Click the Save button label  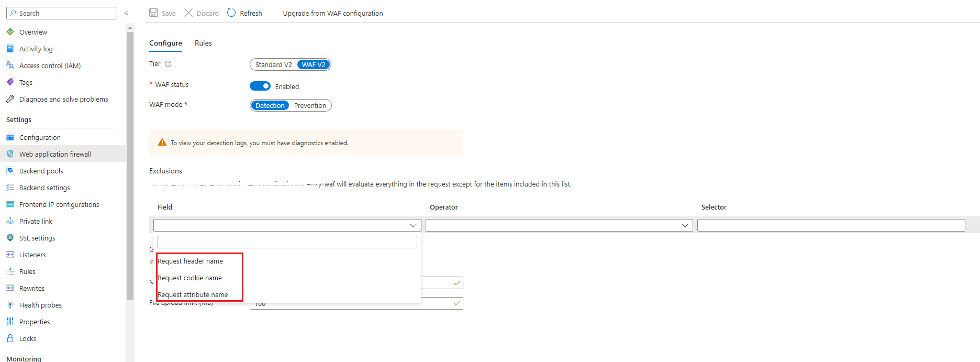(x=169, y=13)
